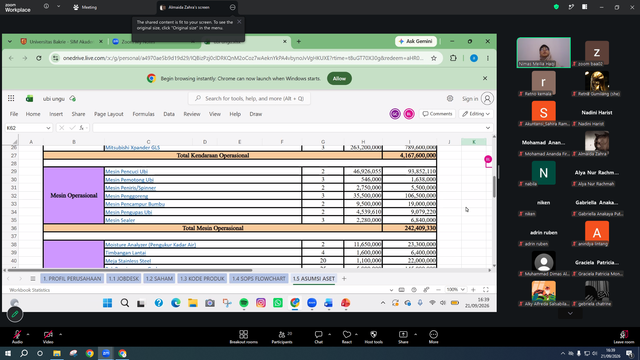Unmute microphone with Zoom Audio button
This screenshot has height=360, width=640.
point(17,337)
